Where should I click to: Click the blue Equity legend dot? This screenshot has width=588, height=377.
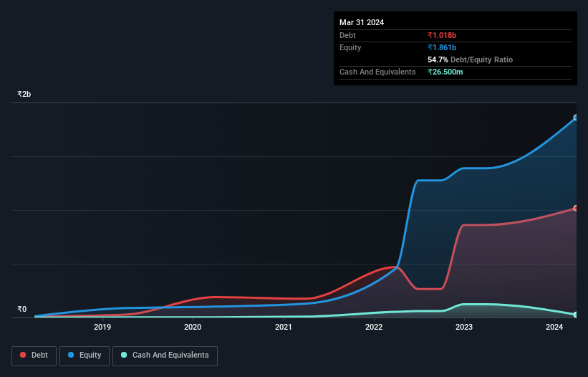click(71, 355)
